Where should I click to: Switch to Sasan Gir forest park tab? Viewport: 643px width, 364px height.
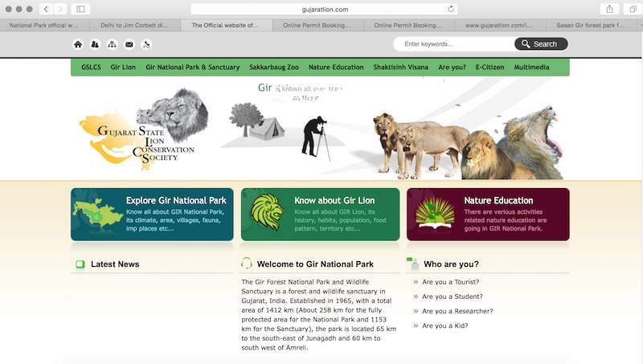pos(591,26)
